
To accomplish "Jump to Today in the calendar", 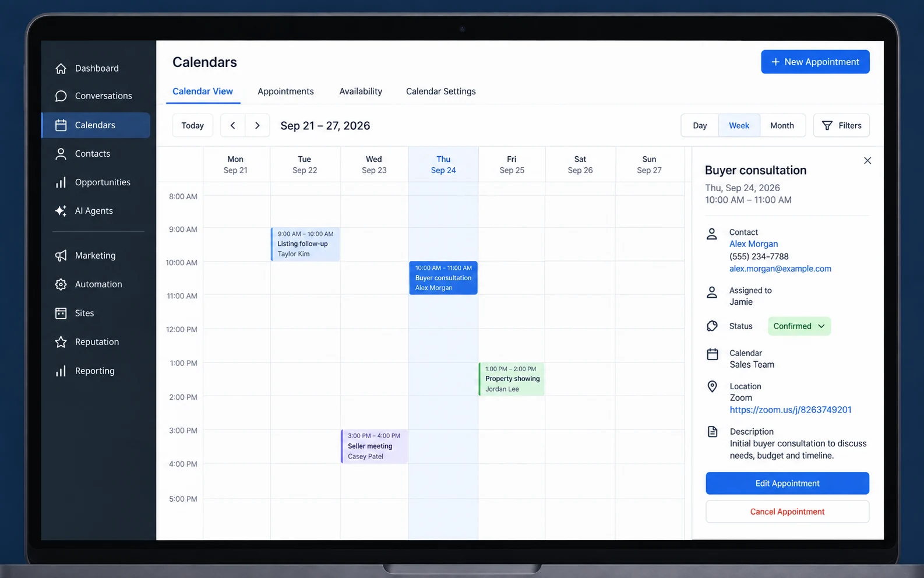I will click(193, 125).
